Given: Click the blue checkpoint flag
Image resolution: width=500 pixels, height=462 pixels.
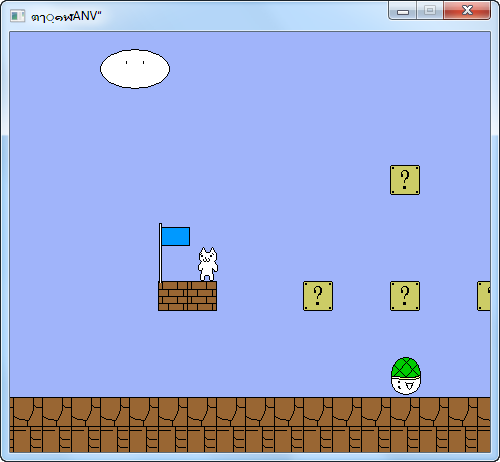Looking at the screenshot, I should tap(176, 236).
